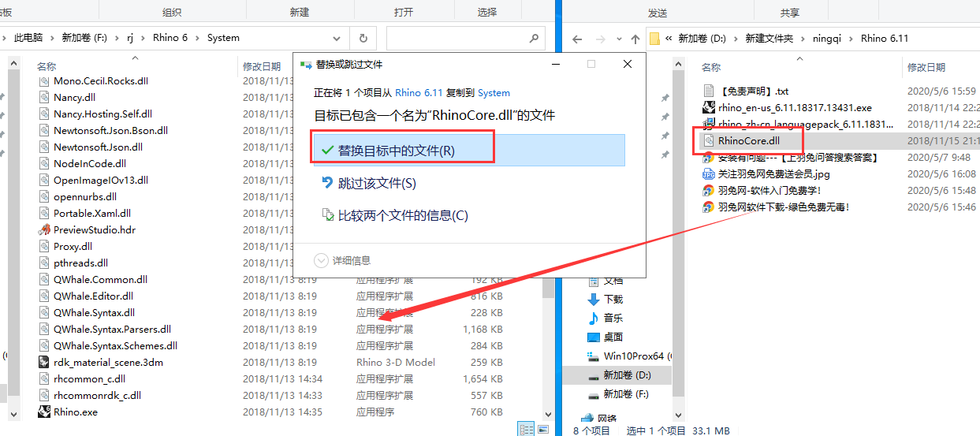Expand the rj breadcrumb arrow
Screen dimensions: 980x436
point(143,38)
